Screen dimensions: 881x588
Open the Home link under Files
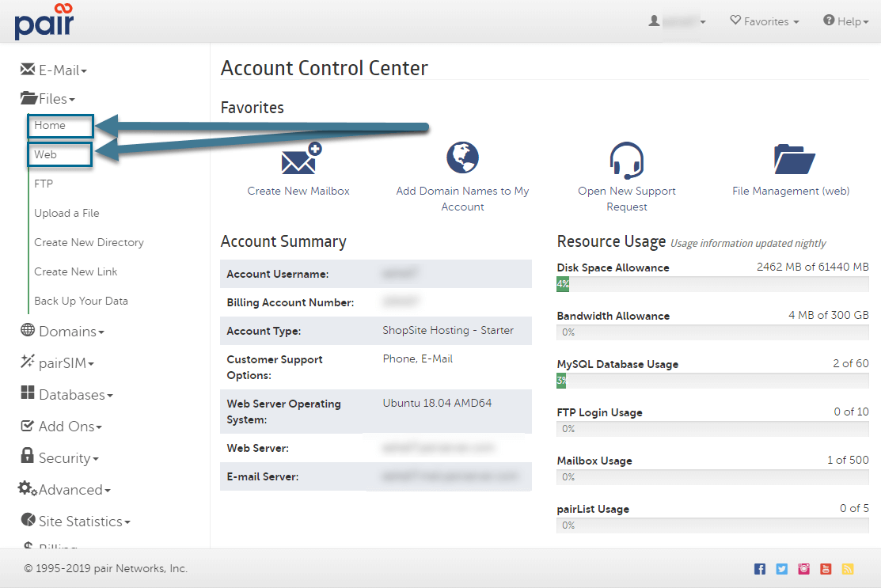tap(50, 125)
